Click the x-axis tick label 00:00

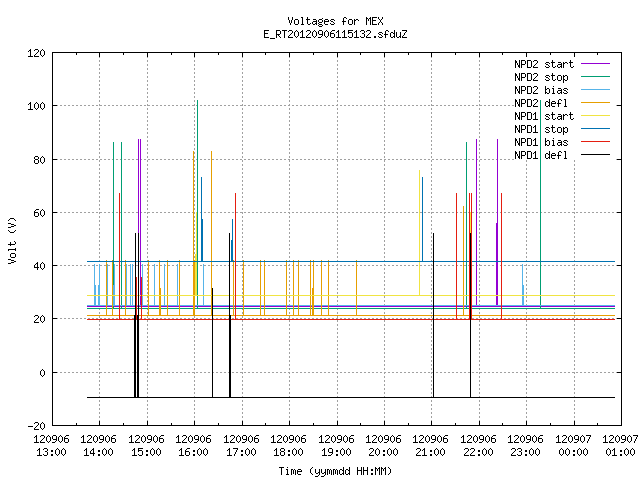coord(573,453)
